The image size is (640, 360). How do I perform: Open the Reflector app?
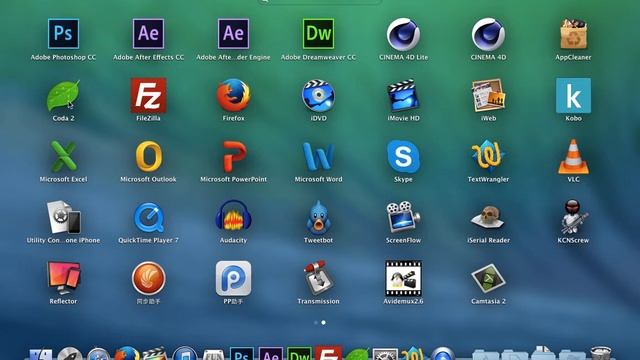tap(63, 278)
